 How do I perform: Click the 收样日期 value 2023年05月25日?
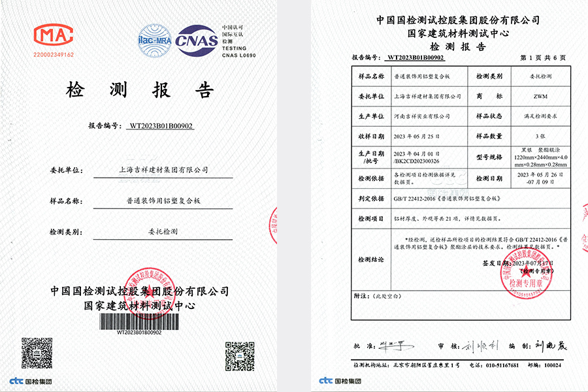[x=420, y=137]
